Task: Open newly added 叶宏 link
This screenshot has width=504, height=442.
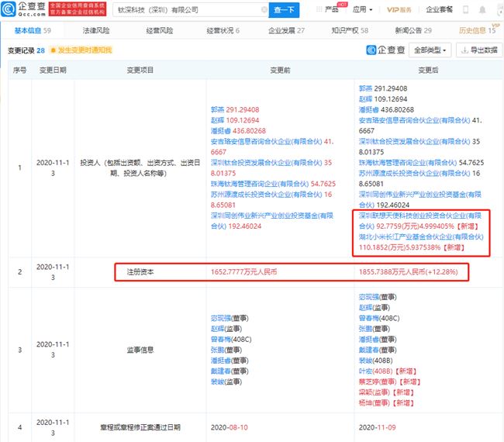Action: pyautogui.click(x=365, y=371)
